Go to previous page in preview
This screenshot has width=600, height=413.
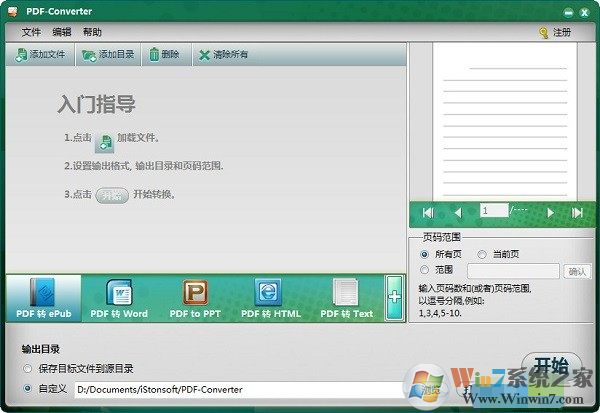pos(458,212)
